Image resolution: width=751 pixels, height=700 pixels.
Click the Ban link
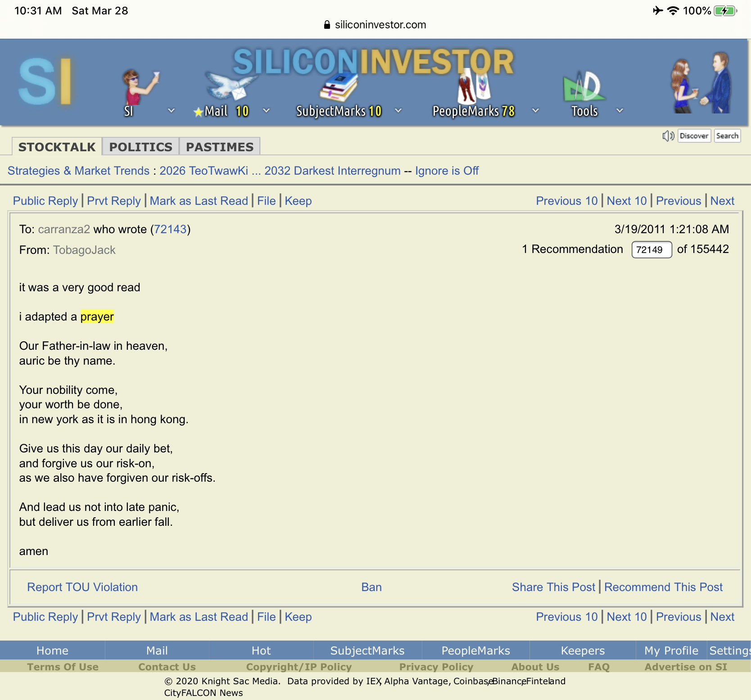pos(371,587)
